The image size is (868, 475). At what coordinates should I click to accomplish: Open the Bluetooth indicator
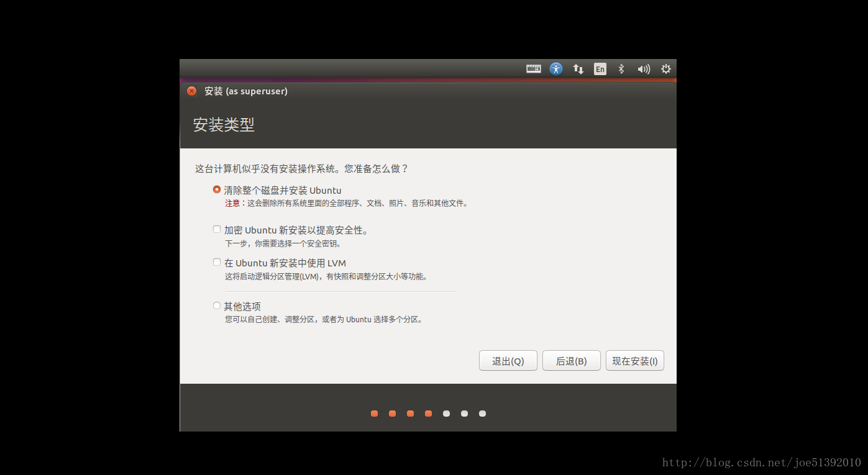pos(621,69)
